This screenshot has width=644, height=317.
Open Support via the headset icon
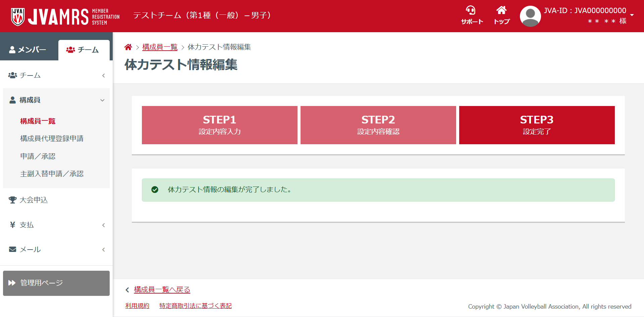471,11
